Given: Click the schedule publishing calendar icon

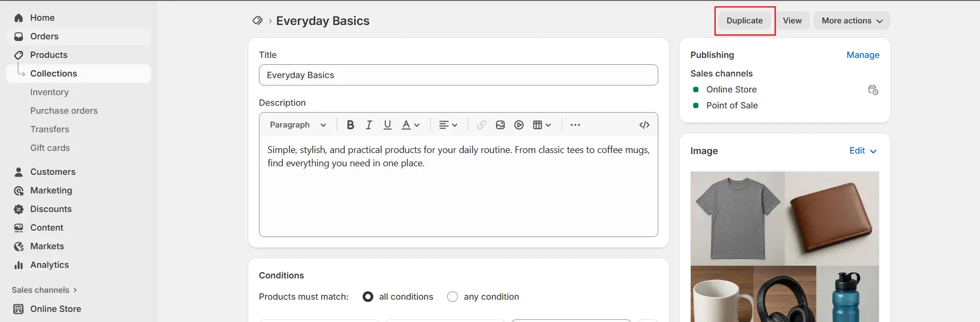Looking at the screenshot, I should pyautogui.click(x=873, y=90).
